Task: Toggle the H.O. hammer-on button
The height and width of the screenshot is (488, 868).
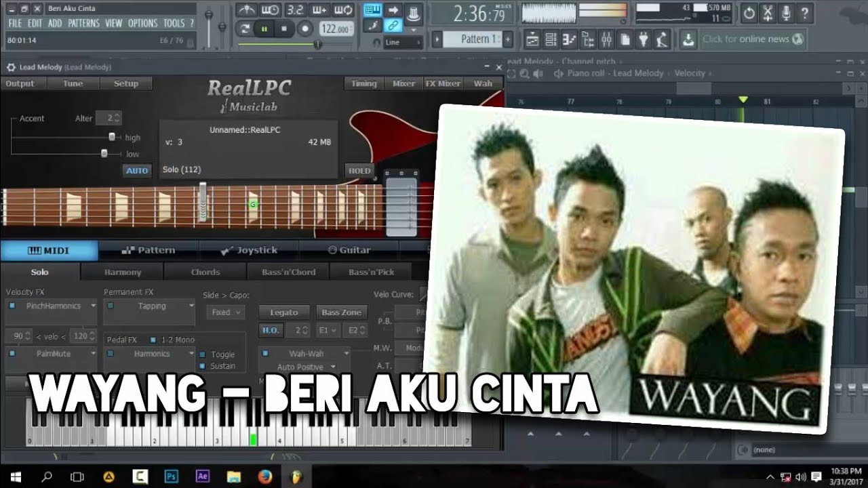Action: click(271, 331)
